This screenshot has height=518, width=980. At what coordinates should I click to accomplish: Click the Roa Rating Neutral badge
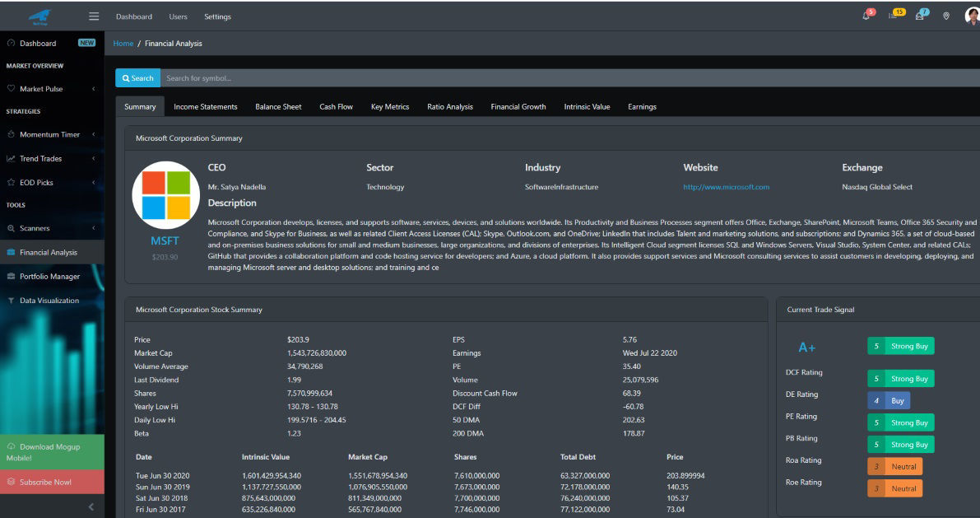click(895, 467)
